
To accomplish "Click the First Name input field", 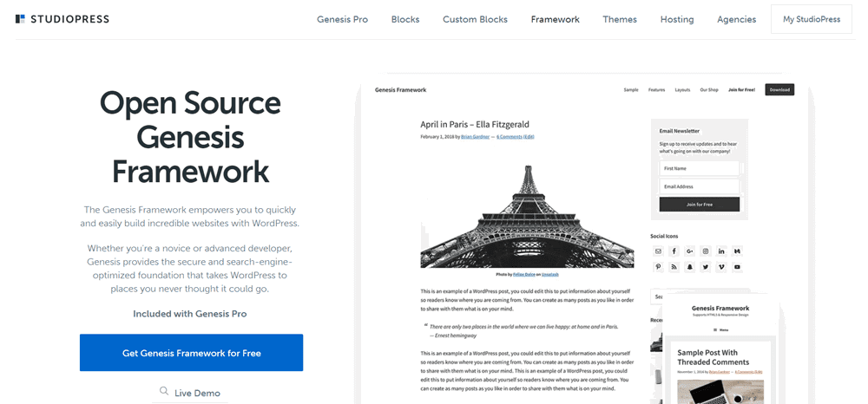I will [x=699, y=168].
